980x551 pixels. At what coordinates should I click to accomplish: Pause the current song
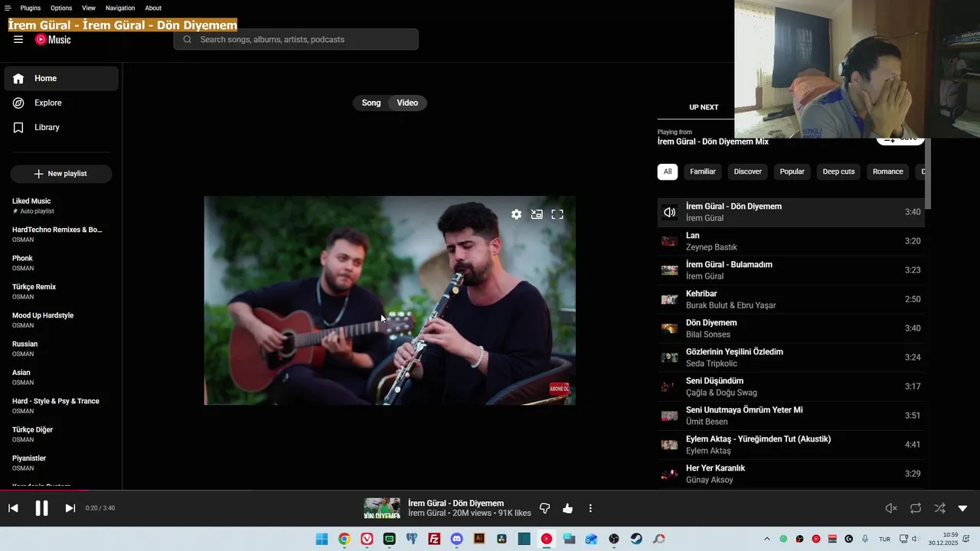41,508
